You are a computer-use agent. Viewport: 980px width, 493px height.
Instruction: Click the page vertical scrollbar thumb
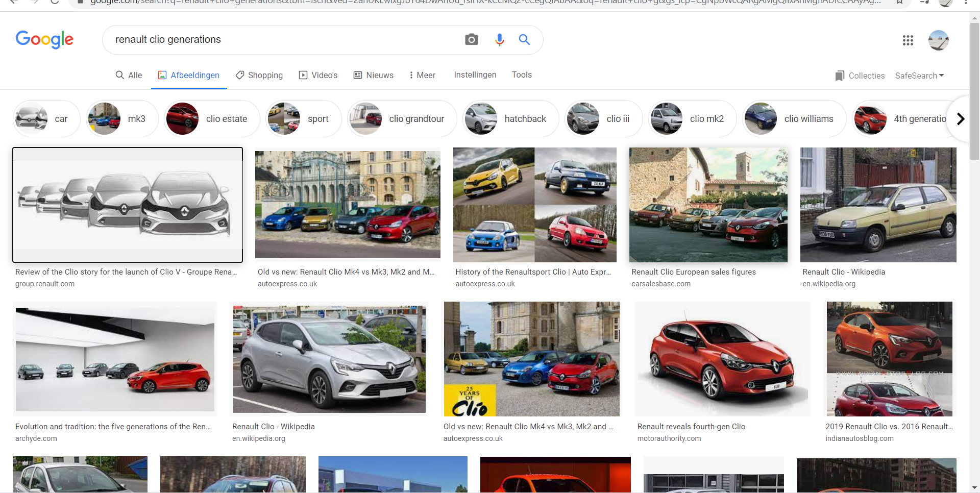click(974, 91)
